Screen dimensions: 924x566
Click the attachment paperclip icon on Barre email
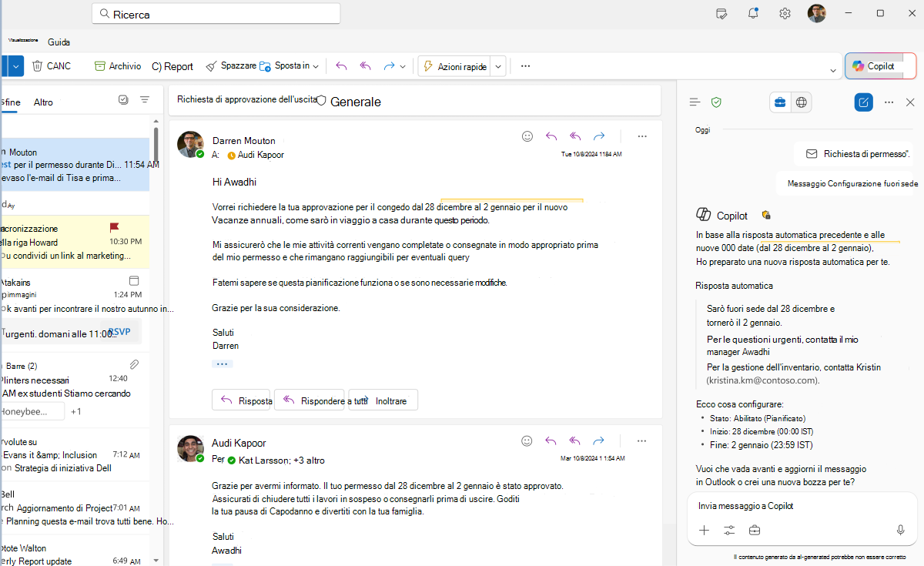click(134, 364)
